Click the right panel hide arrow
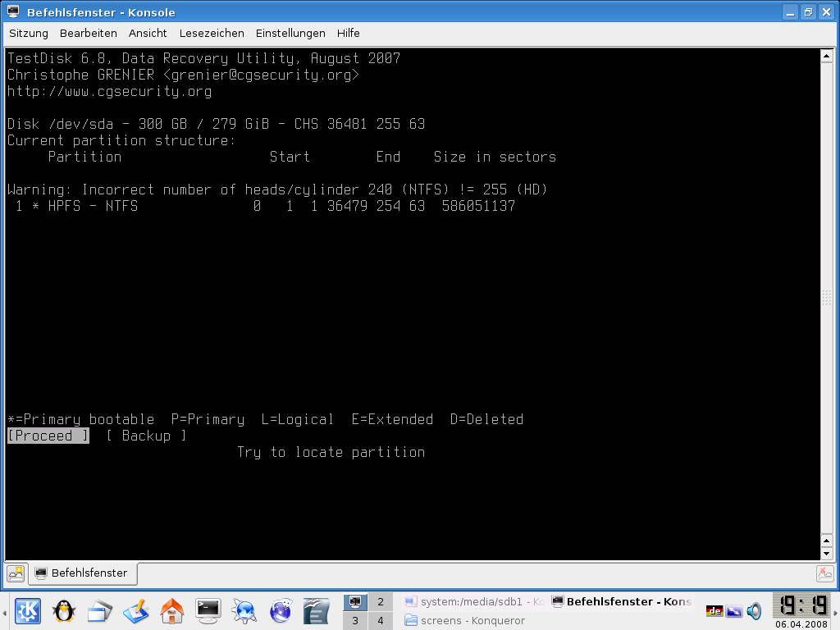This screenshot has width=840, height=630. [836, 611]
